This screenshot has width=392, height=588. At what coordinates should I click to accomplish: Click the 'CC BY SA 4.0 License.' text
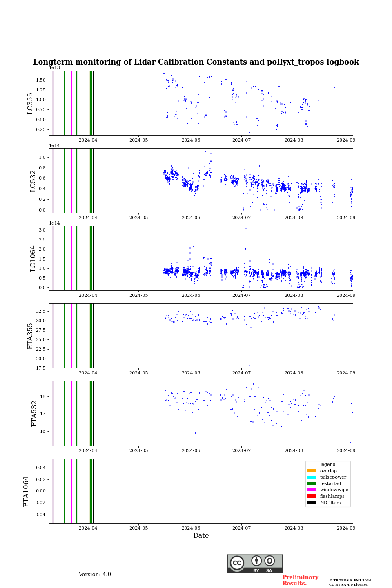[x=349, y=584]
